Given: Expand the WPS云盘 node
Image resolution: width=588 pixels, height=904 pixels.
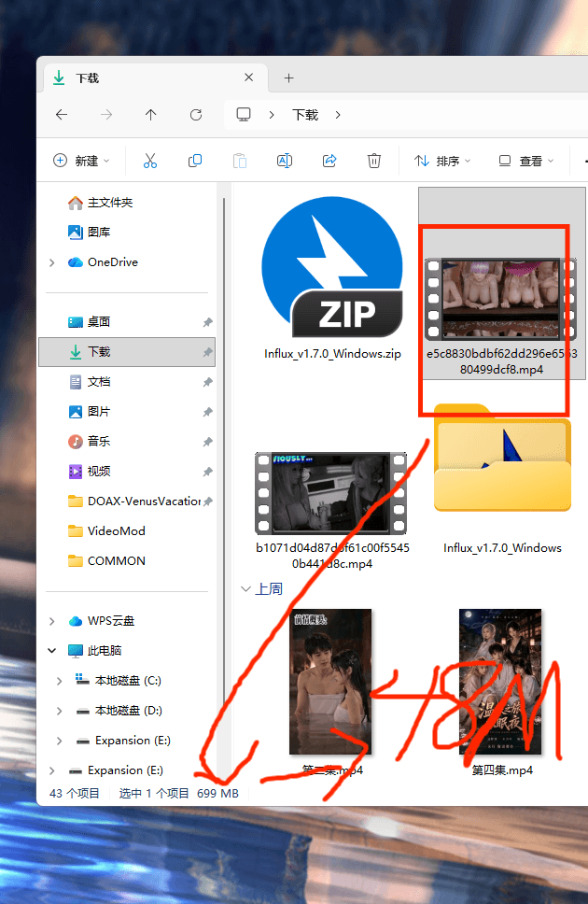Looking at the screenshot, I should tap(52, 621).
